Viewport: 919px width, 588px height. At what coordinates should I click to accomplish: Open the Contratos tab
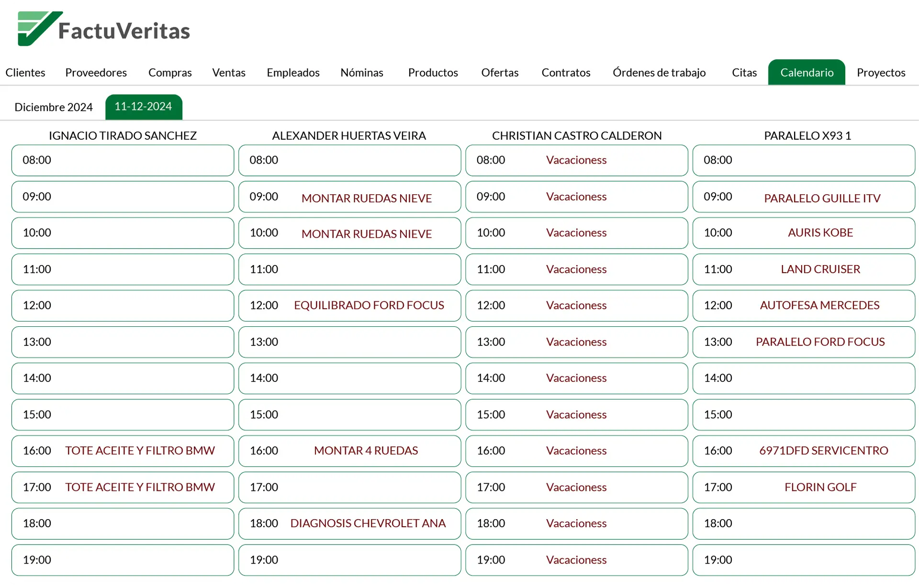(x=566, y=72)
